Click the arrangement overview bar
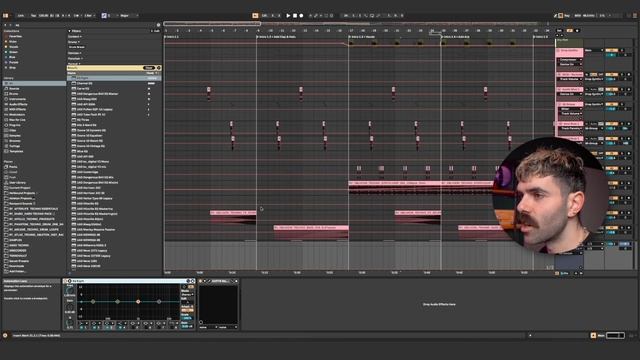640x360 pixels. point(355,24)
